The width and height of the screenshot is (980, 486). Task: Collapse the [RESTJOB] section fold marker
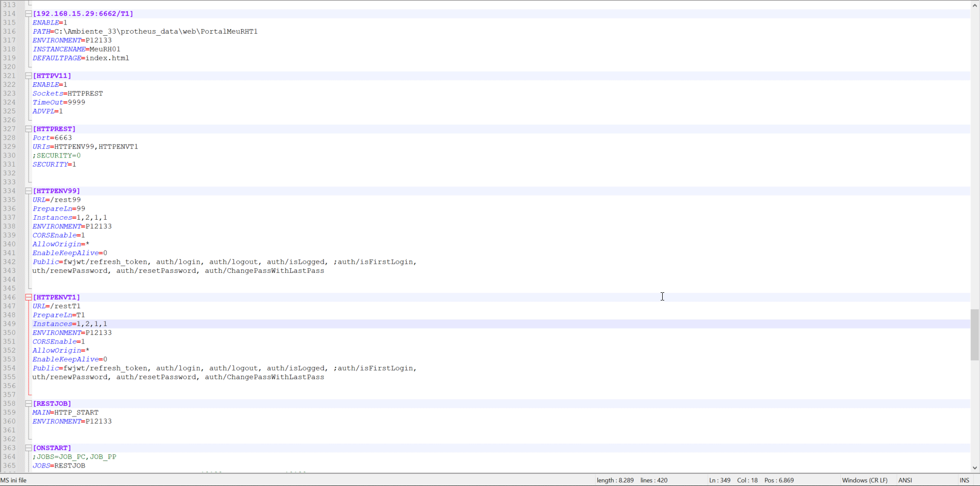coord(29,404)
